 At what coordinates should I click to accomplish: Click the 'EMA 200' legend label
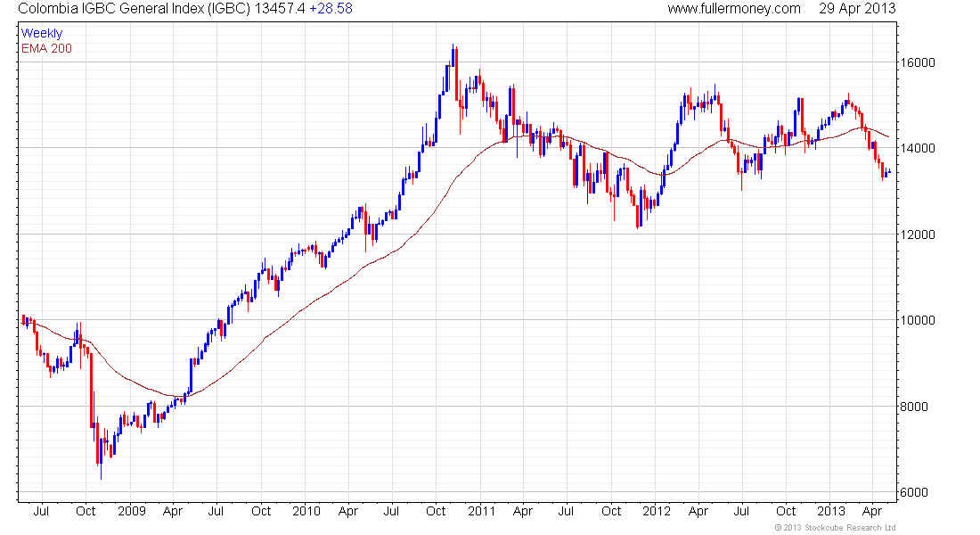(46, 49)
